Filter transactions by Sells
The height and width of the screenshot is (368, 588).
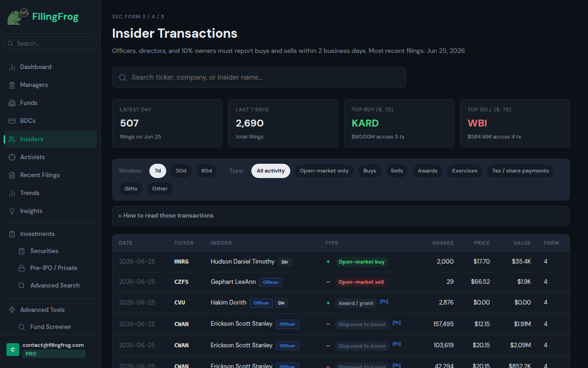click(x=397, y=171)
